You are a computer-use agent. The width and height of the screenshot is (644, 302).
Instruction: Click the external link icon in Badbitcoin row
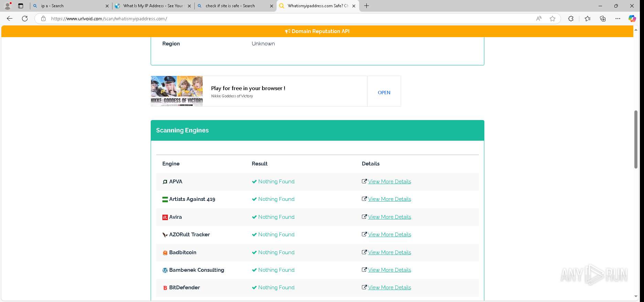tap(364, 252)
